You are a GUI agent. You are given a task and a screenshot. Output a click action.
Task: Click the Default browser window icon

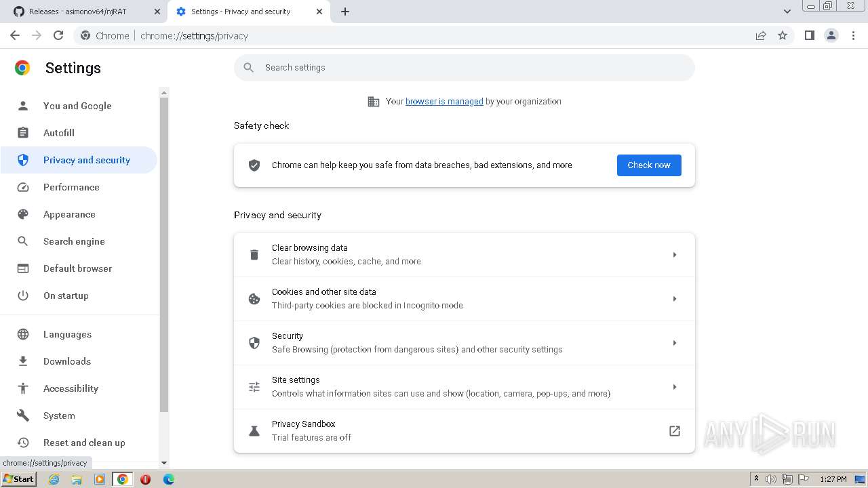(23, 268)
